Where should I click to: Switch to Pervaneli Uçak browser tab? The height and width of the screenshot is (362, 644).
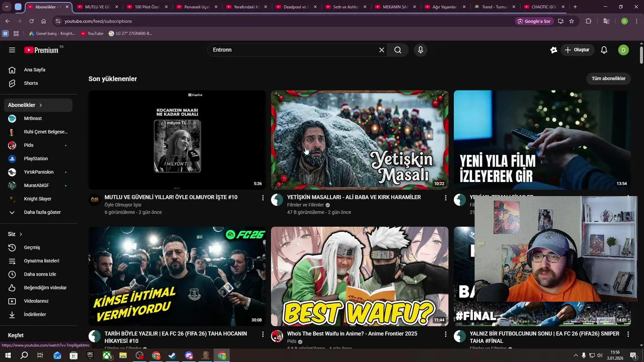click(197, 7)
